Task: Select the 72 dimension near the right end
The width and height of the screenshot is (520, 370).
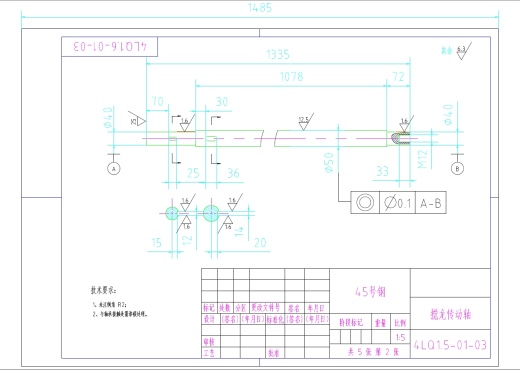Action: 399,77
